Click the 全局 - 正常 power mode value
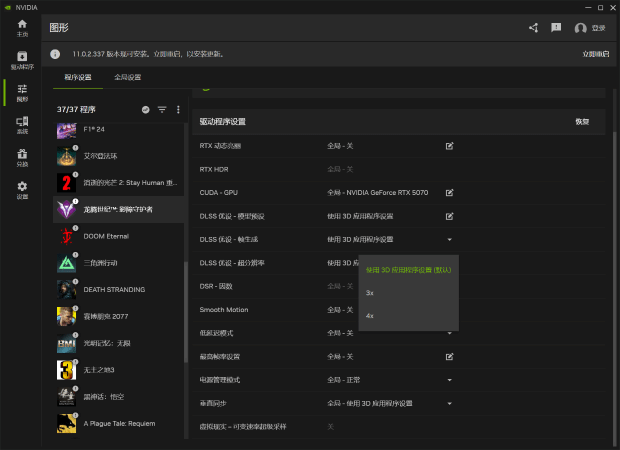The width and height of the screenshot is (620, 450). point(343,380)
